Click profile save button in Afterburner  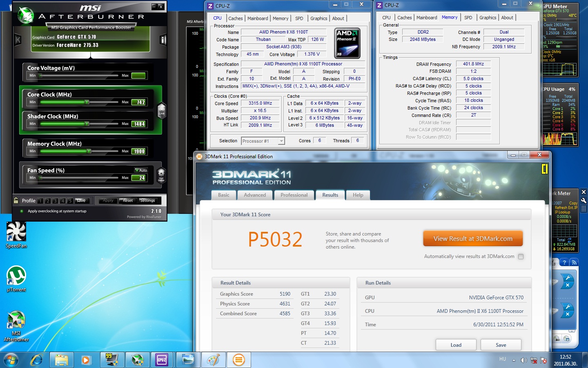tap(81, 200)
